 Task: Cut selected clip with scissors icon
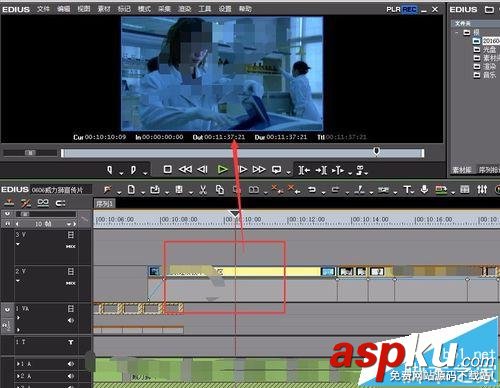click(203, 190)
